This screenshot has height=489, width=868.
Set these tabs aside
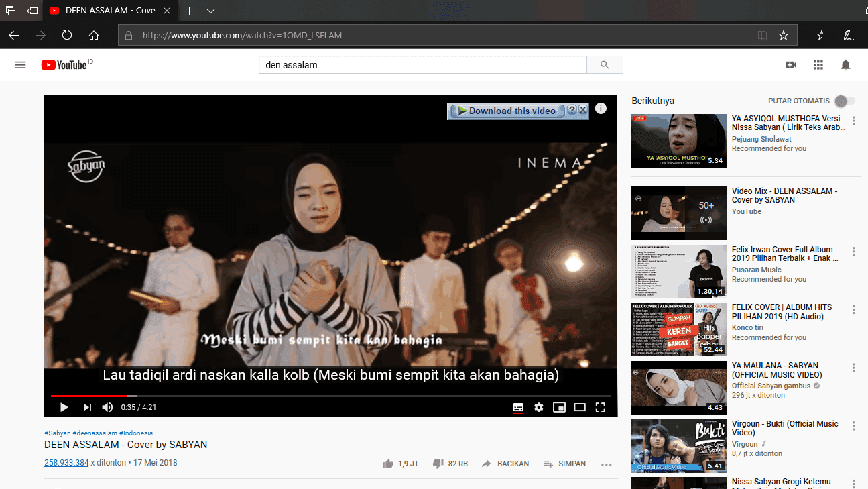click(x=32, y=11)
